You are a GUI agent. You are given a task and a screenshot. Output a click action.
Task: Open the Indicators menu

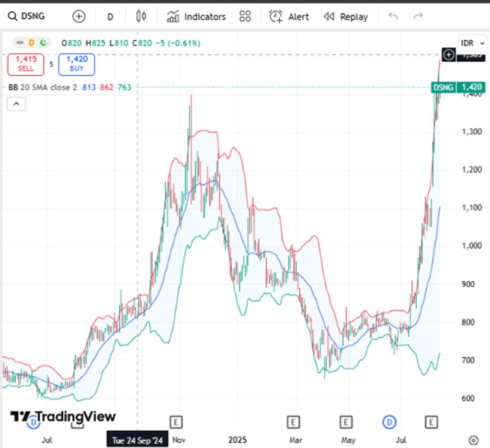pyautogui.click(x=196, y=17)
